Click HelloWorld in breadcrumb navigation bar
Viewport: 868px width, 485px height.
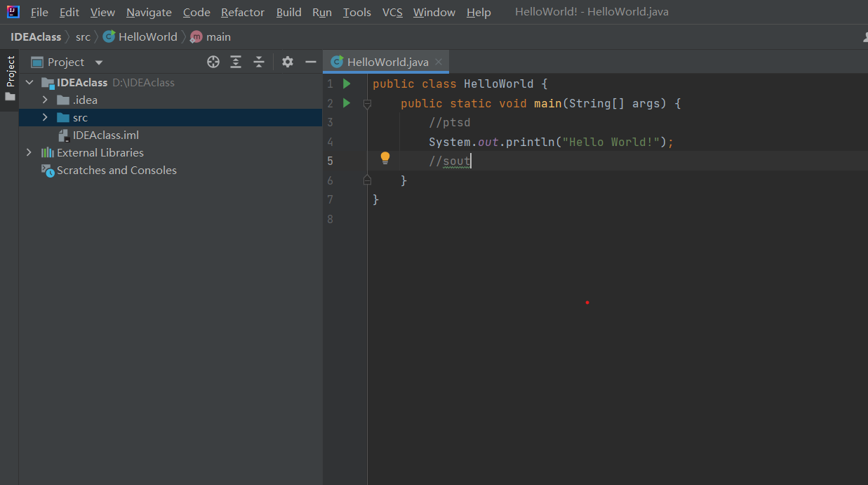[x=147, y=36]
